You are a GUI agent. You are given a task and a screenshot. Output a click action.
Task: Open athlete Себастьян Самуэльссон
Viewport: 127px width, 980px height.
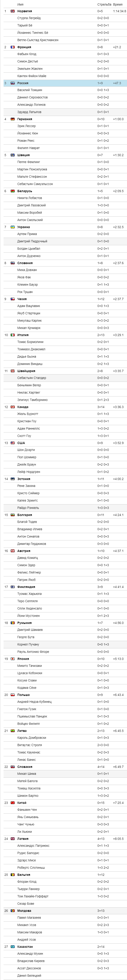(35, 184)
